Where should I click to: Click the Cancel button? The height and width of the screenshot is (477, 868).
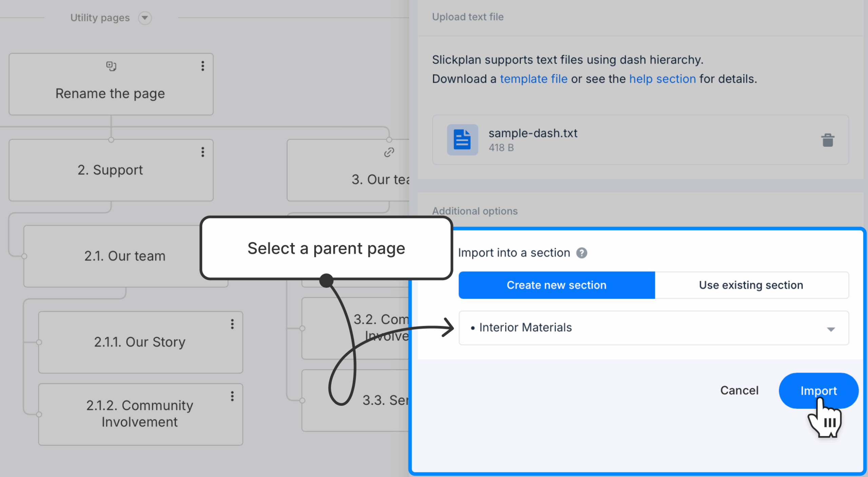click(739, 391)
